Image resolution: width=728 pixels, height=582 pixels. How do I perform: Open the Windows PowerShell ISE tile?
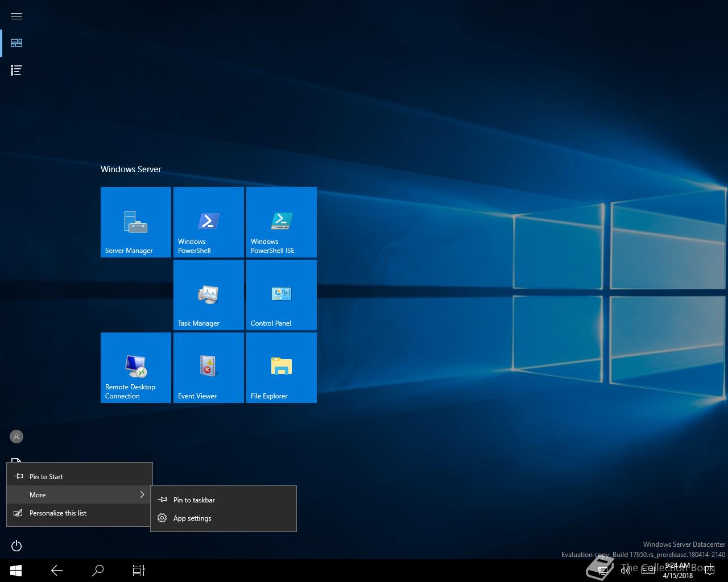[282, 222]
